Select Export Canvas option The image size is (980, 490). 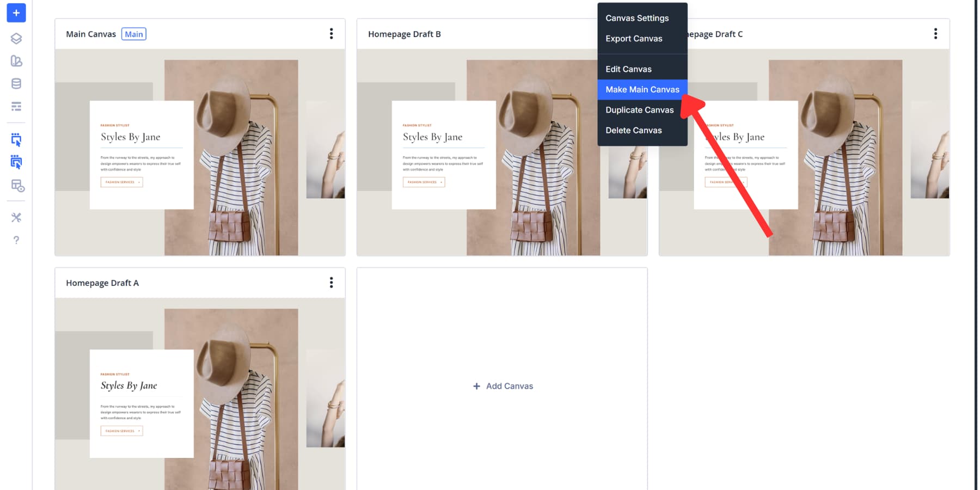click(634, 39)
